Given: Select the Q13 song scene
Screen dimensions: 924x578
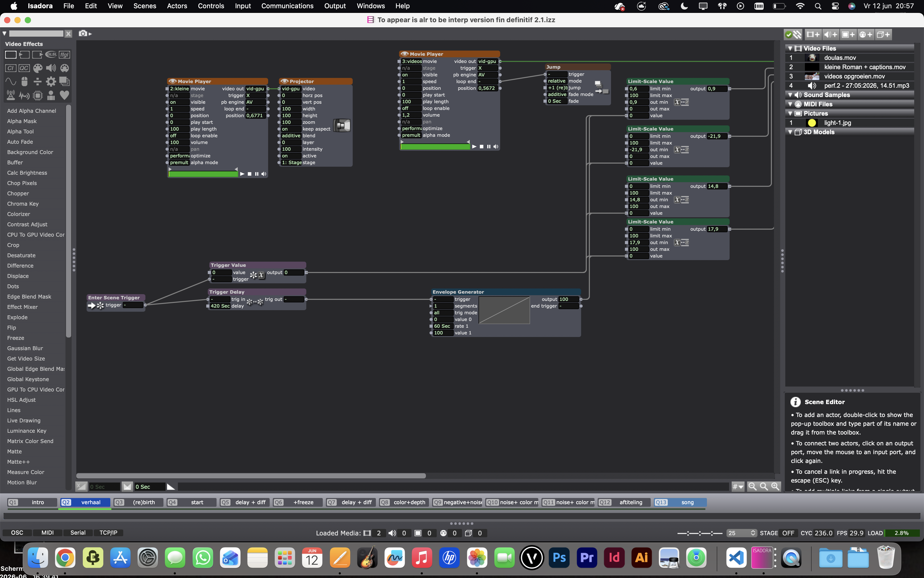Looking at the screenshot, I should tap(680, 502).
